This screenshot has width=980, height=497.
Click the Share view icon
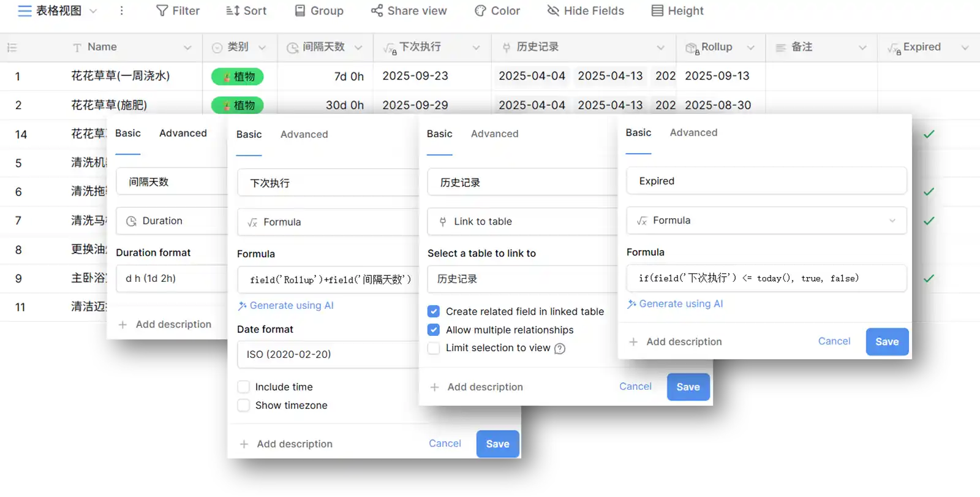coord(377,11)
